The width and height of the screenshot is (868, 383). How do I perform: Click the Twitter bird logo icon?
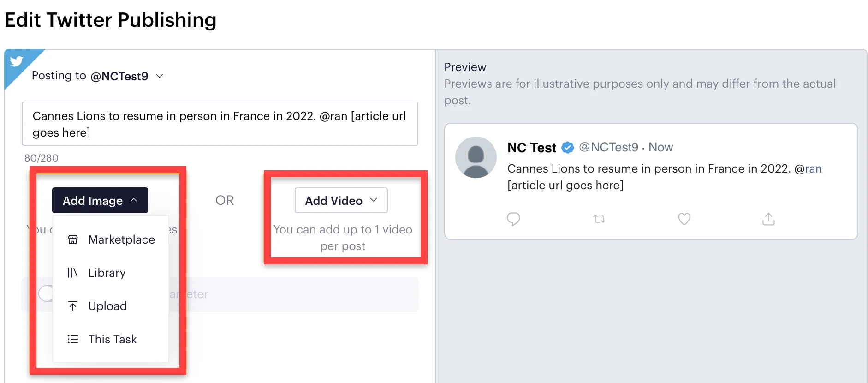click(17, 61)
